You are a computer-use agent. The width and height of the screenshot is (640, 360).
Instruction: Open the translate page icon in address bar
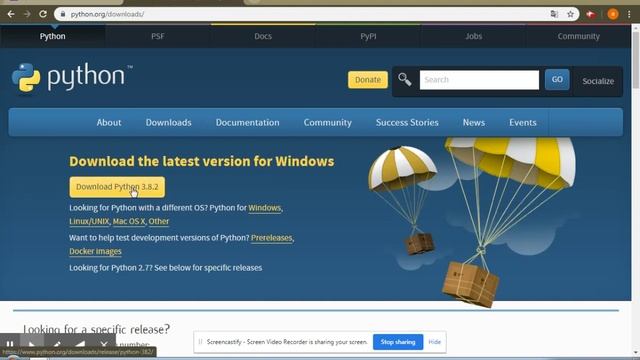[x=554, y=14]
